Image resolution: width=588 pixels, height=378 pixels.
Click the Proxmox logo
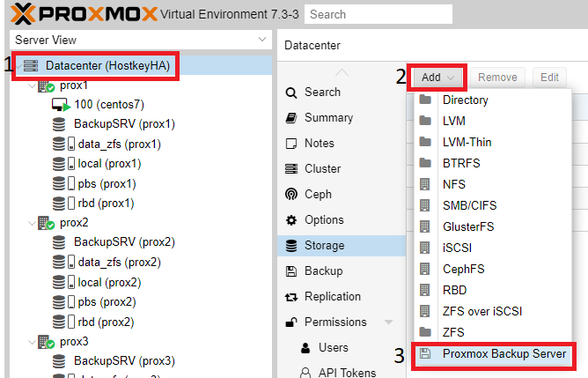(84, 14)
